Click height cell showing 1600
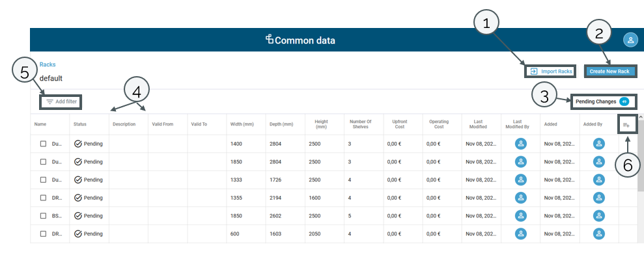 click(315, 198)
